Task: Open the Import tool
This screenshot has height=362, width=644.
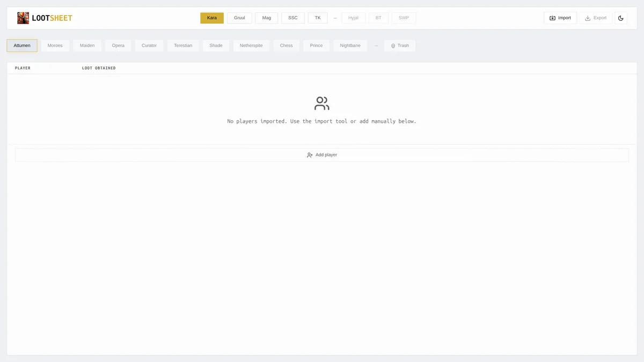Action: (560, 18)
